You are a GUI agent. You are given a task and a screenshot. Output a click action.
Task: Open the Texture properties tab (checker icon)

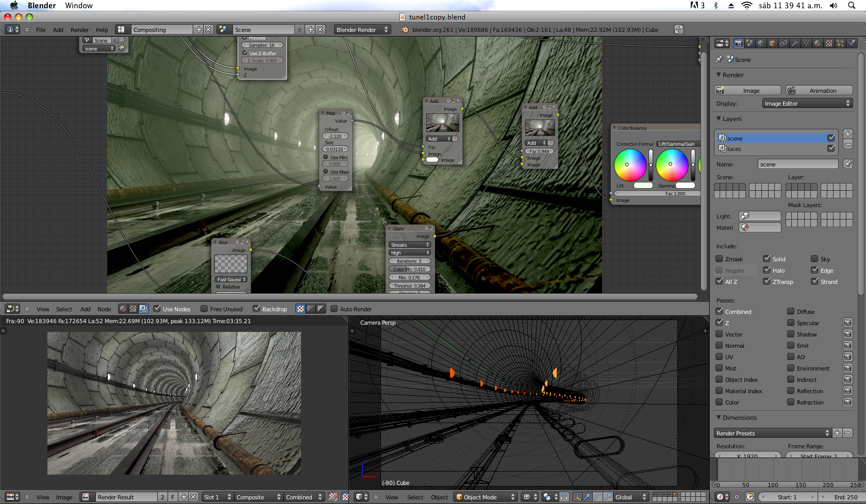tap(829, 43)
